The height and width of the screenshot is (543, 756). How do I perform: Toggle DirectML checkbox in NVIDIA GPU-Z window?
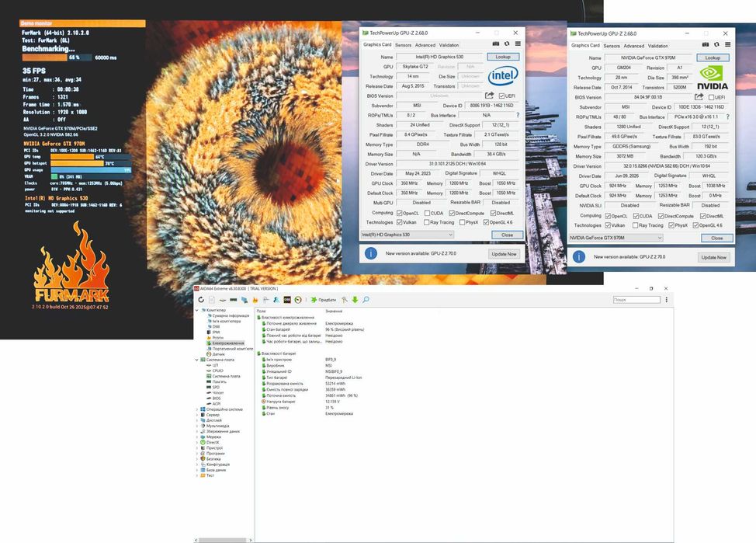(703, 216)
